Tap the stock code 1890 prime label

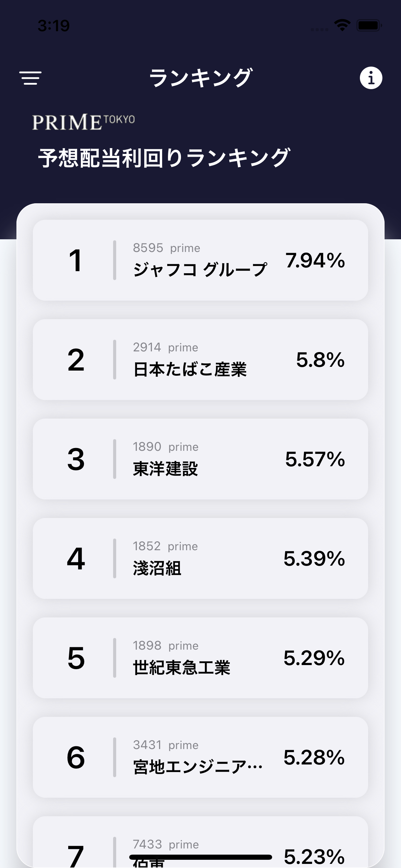pos(166,447)
